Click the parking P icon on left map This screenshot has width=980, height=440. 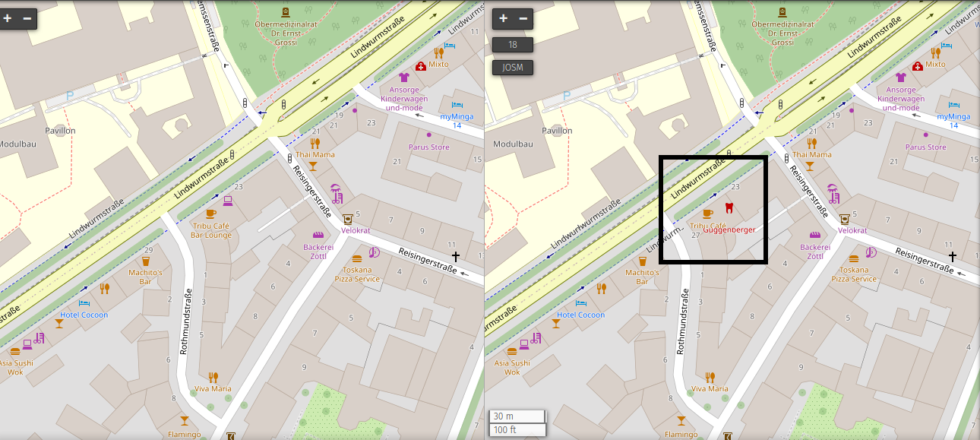(x=70, y=96)
